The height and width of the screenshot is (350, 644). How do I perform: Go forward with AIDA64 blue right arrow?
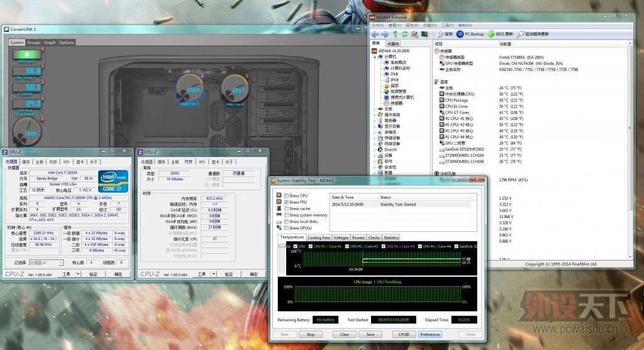coord(385,35)
